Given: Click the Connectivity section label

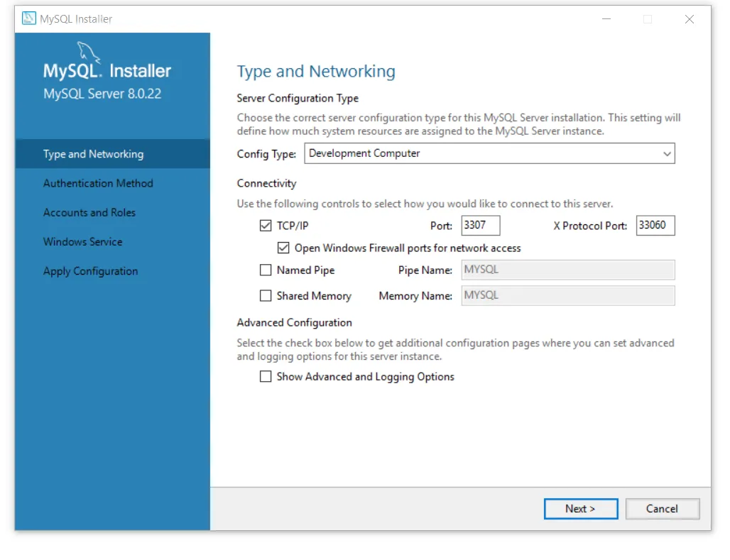Looking at the screenshot, I should click(x=266, y=183).
